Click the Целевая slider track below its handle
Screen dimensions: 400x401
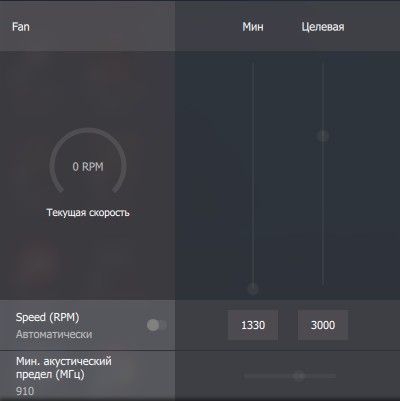(323, 213)
